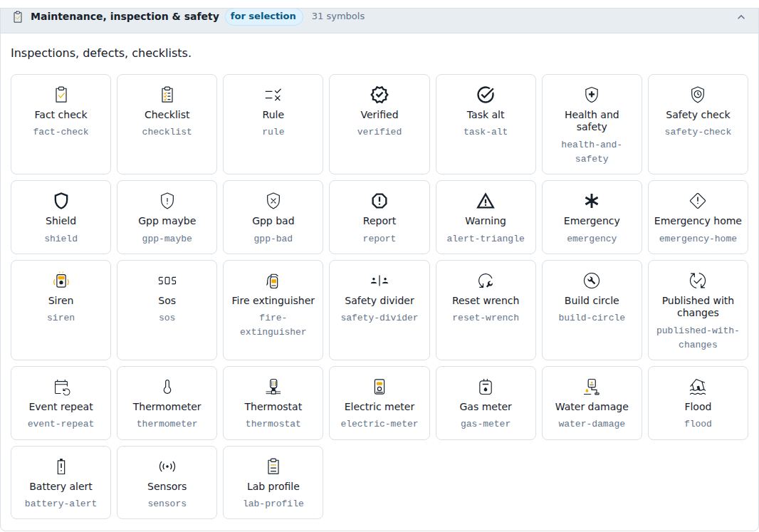Click the '31 symbols' count label
The width and height of the screenshot is (759, 532).
pos(338,16)
